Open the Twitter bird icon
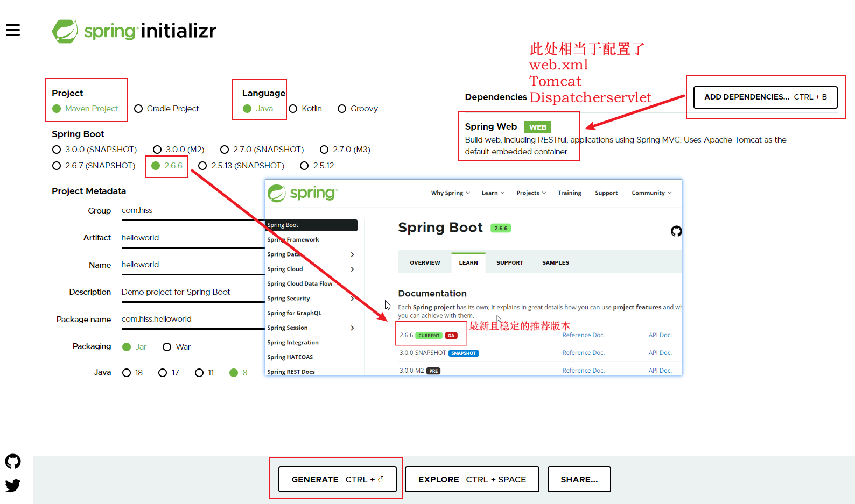The height and width of the screenshot is (504, 855). point(13,485)
